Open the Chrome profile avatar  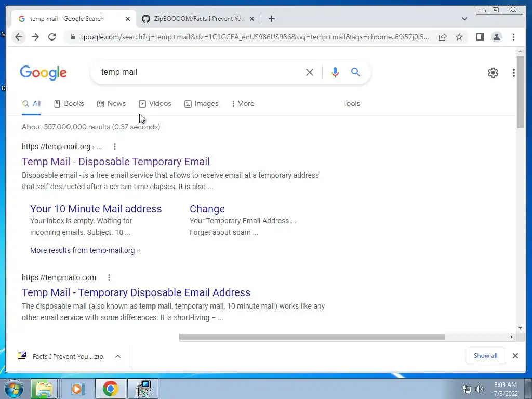(496, 37)
